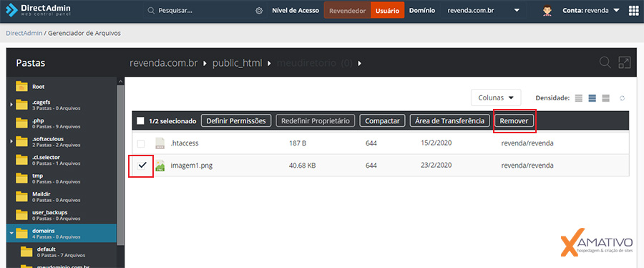
Task: Collapse the domains tree node arrow
Action: coord(11,234)
